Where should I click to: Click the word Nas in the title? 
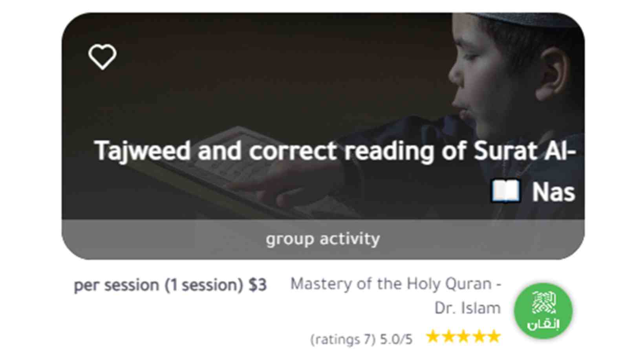pos(553,192)
